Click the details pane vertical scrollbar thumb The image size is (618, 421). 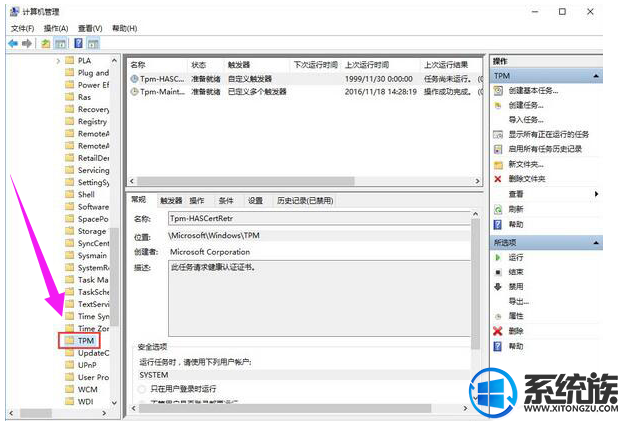(475, 284)
